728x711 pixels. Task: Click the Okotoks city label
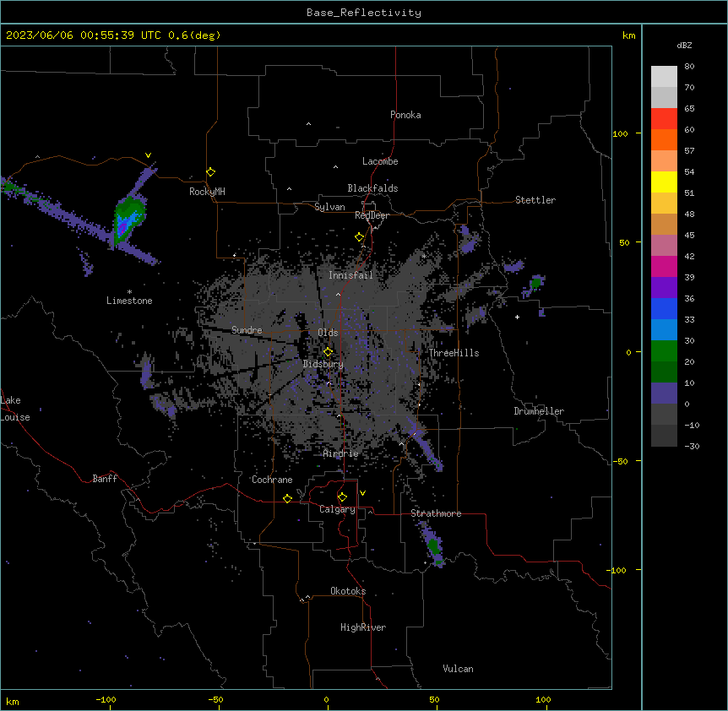pos(348,591)
